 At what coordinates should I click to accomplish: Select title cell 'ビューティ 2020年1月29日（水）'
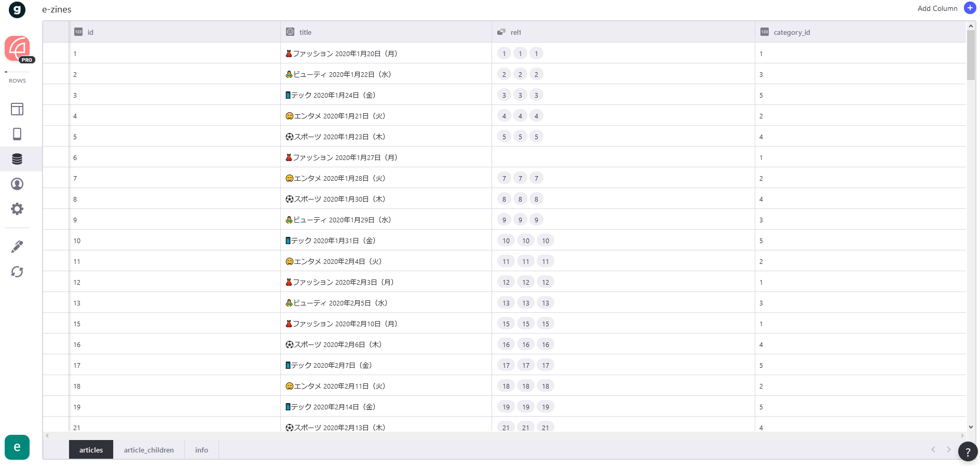[386, 220]
